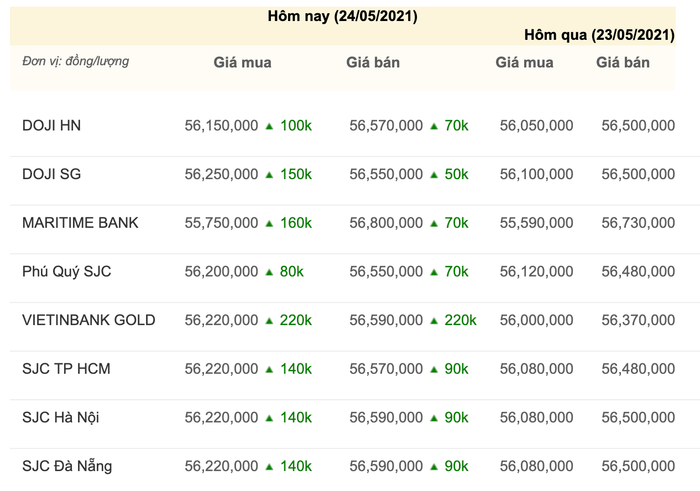The image size is (700, 491).
Task: Click the up arrow next to DOJI SG 150k
Action: 268,175
